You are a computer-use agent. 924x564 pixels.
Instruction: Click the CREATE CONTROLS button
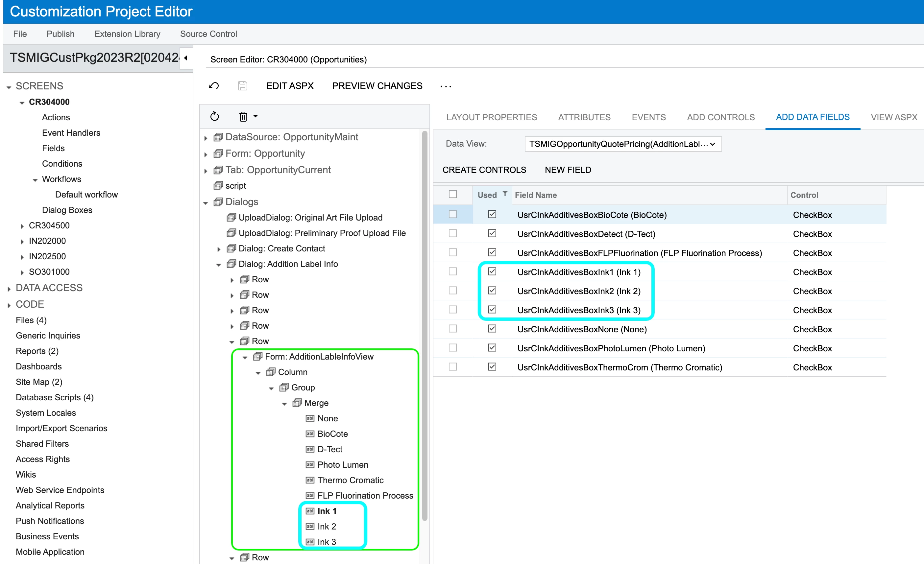[x=484, y=170]
